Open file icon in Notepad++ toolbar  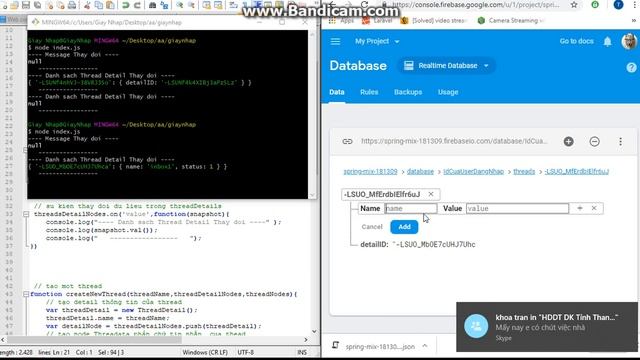tap(14, 5)
